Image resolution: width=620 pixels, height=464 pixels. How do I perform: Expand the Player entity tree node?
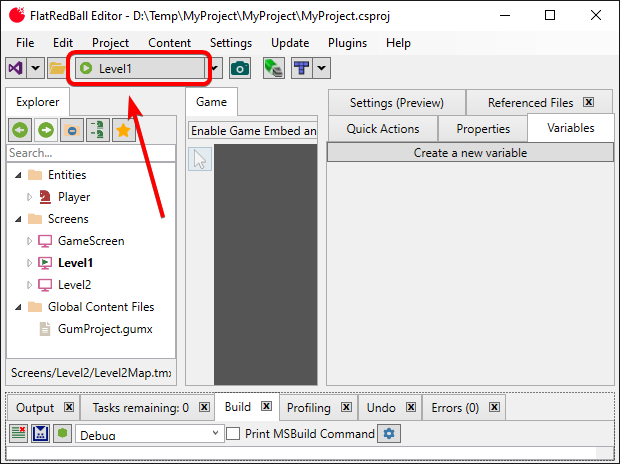(x=30, y=197)
